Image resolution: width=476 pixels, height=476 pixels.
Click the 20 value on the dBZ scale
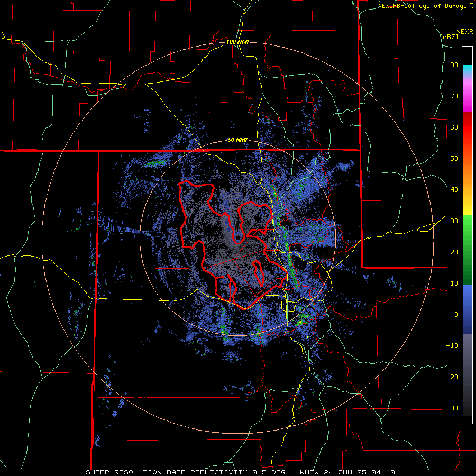click(454, 252)
